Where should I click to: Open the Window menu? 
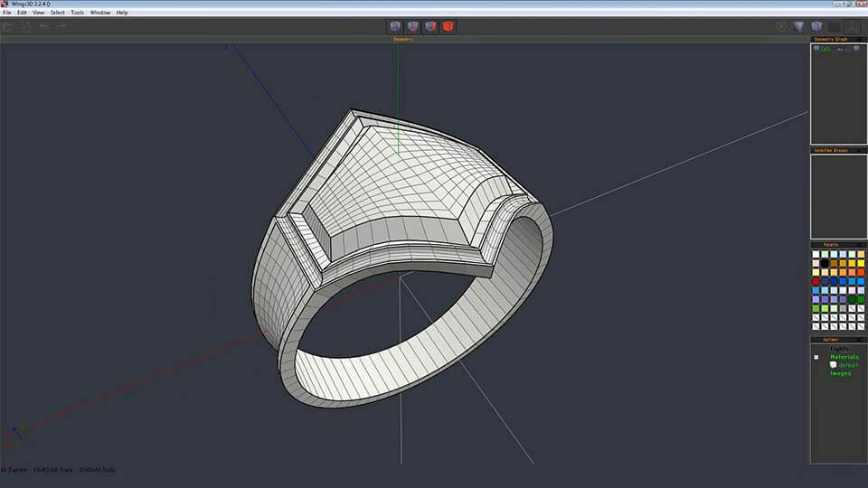click(100, 12)
